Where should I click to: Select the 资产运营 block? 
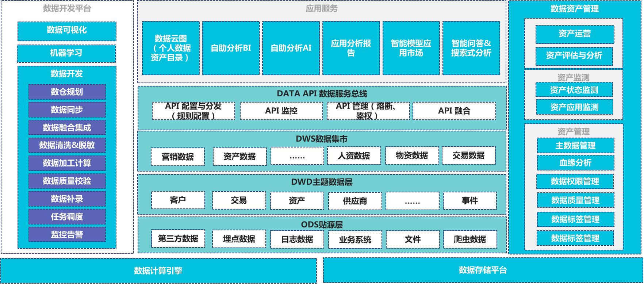tap(575, 34)
